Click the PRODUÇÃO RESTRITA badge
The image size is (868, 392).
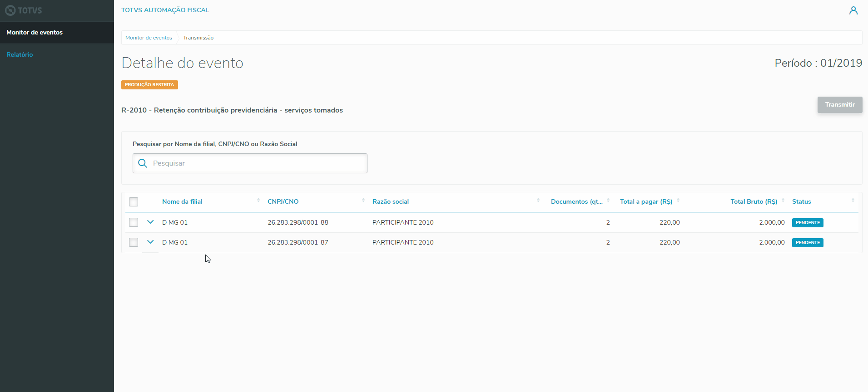[x=149, y=85]
